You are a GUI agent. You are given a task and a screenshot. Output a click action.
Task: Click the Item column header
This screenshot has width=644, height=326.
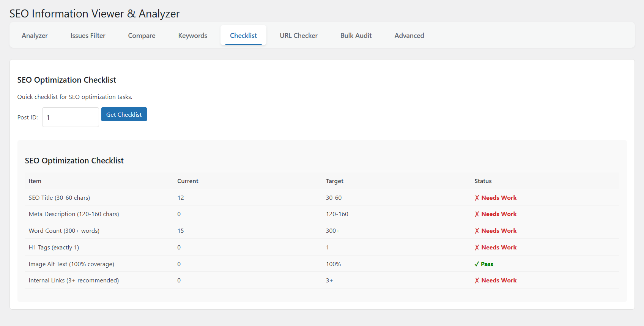point(35,181)
